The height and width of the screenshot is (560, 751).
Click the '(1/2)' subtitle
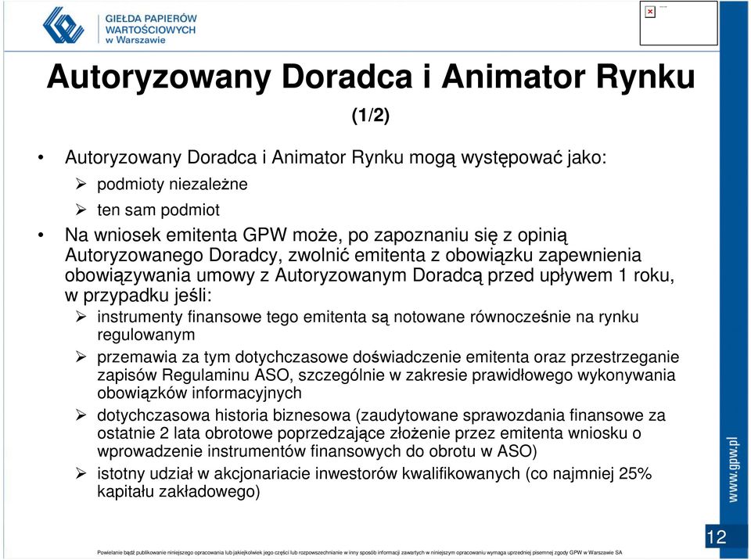(x=370, y=115)
